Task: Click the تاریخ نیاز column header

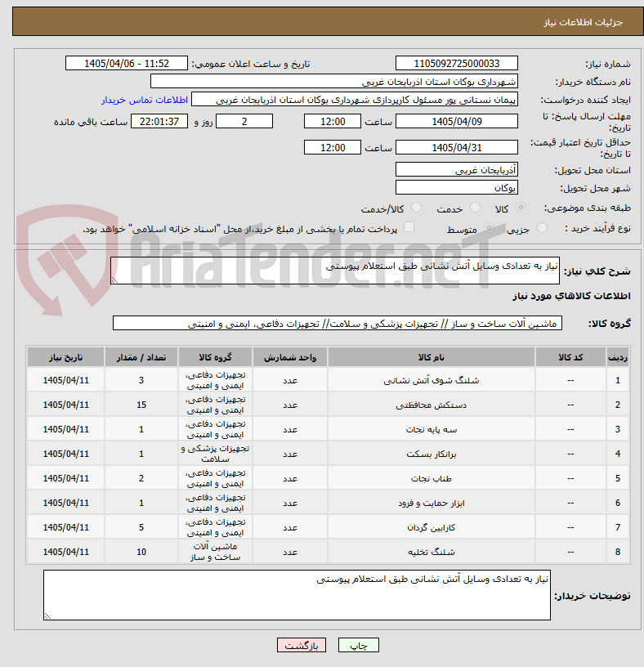Action: tap(66, 357)
